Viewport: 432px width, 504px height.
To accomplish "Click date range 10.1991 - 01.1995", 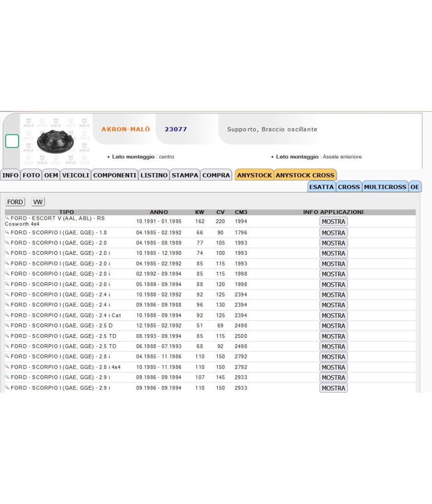I will 159,221.
